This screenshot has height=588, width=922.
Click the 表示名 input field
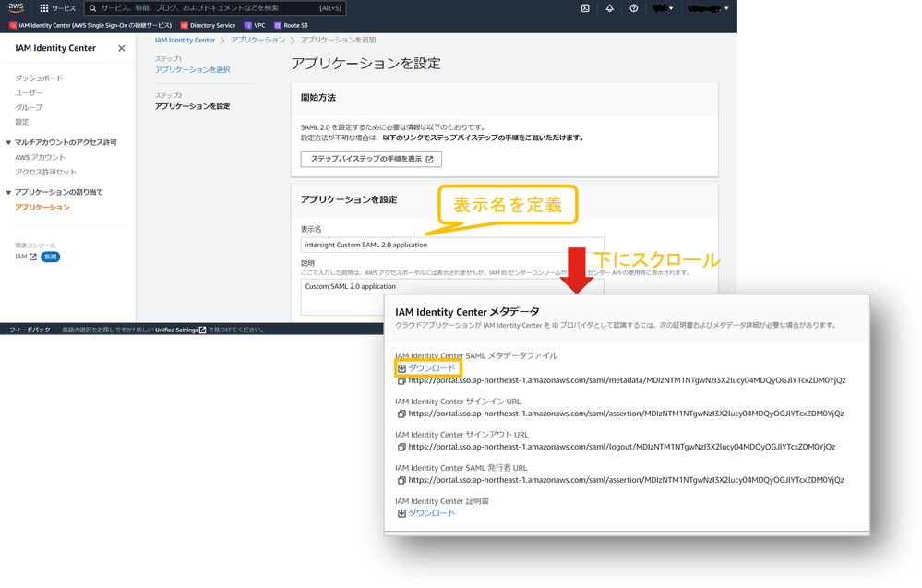coord(451,245)
